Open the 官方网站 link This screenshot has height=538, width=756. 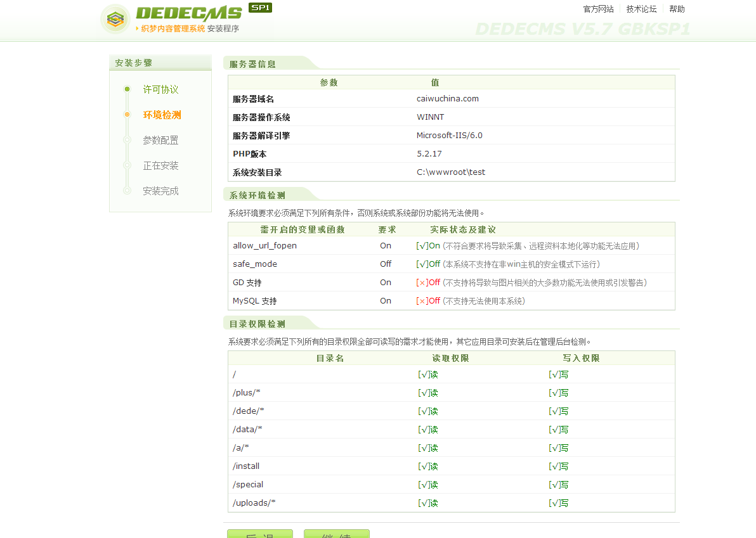coord(598,9)
